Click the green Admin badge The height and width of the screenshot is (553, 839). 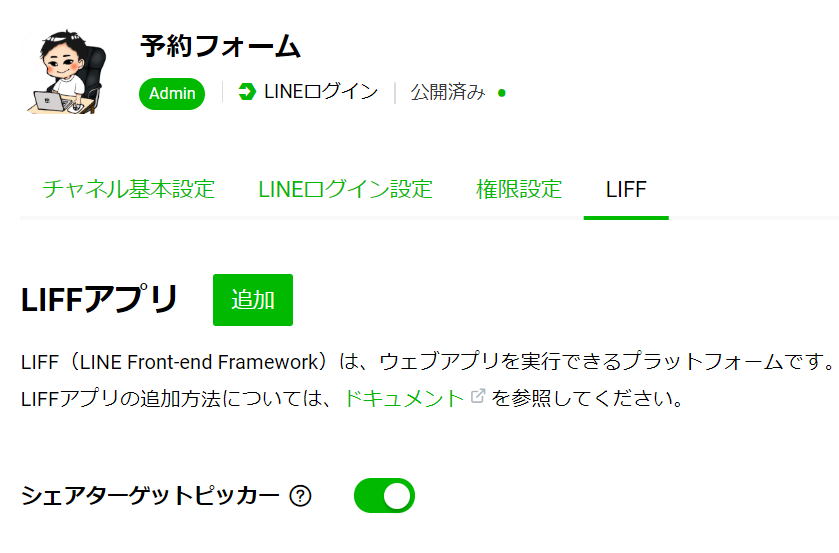tap(172, 94)
